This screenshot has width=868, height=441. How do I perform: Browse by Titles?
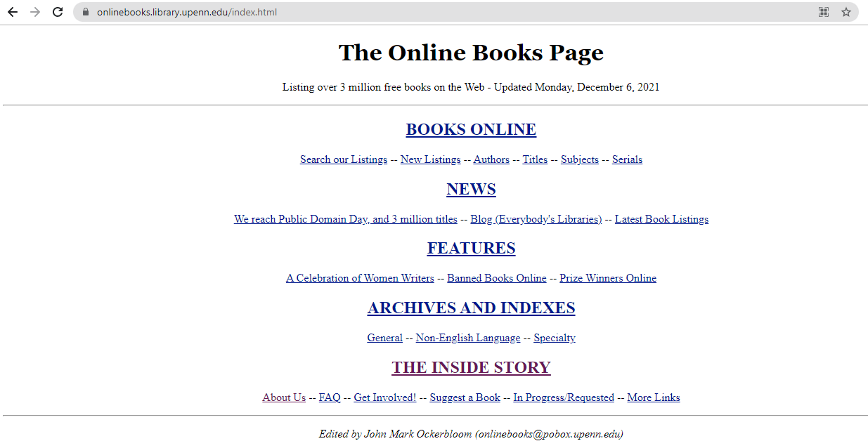point(535,159)
